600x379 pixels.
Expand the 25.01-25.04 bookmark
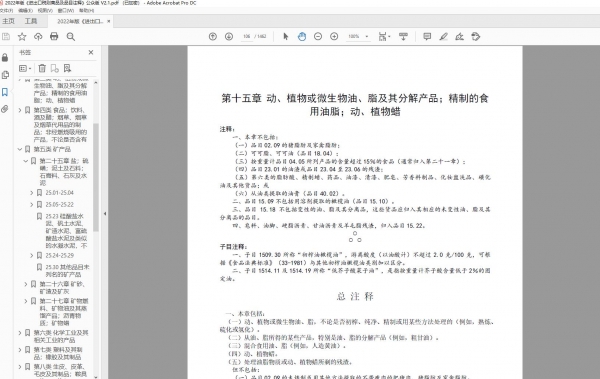[32, 193]
